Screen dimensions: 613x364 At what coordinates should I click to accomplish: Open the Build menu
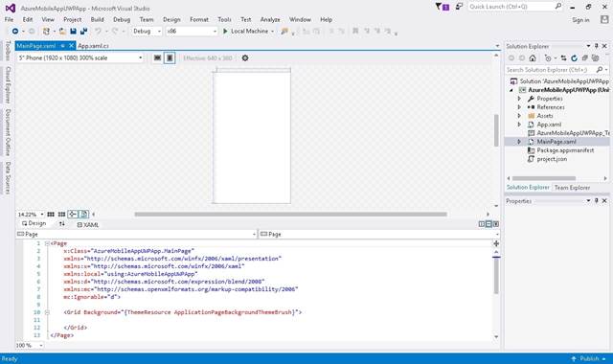point(97,19)
